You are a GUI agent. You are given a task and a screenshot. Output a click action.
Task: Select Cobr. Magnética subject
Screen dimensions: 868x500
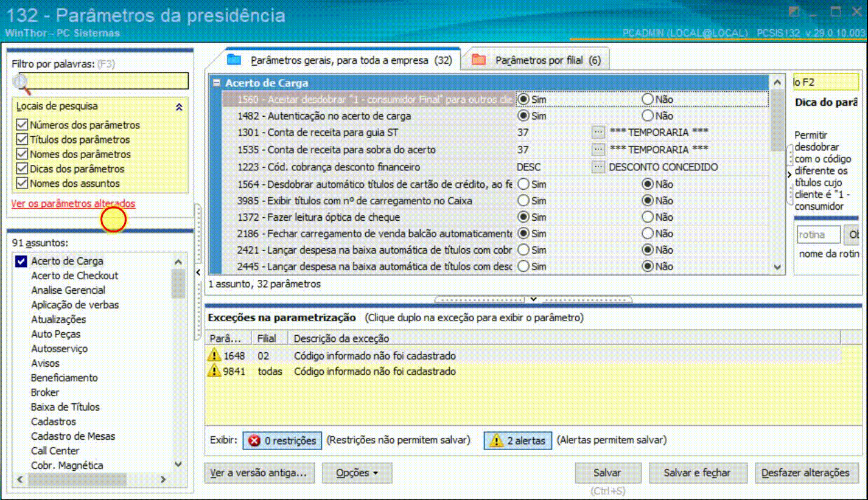[x=67, y=465]
